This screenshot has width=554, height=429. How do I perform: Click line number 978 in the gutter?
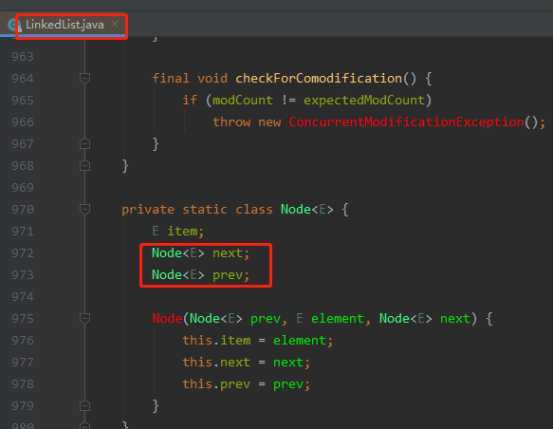[22, 384]
